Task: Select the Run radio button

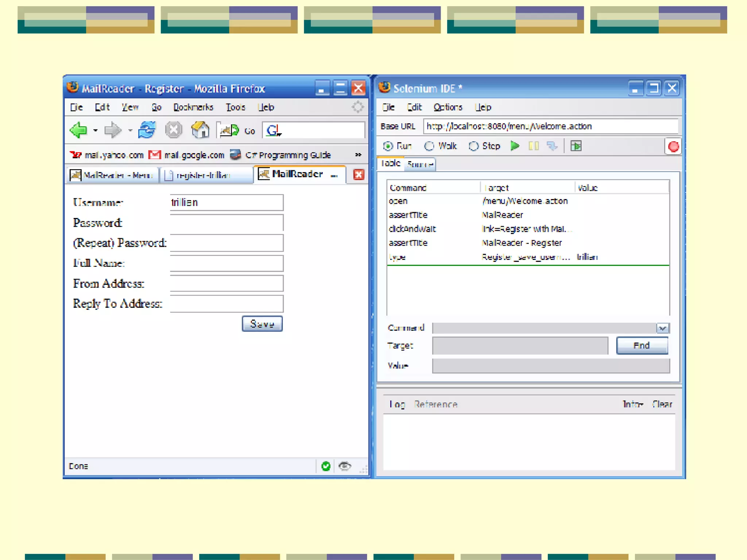Action: [388, 146]
